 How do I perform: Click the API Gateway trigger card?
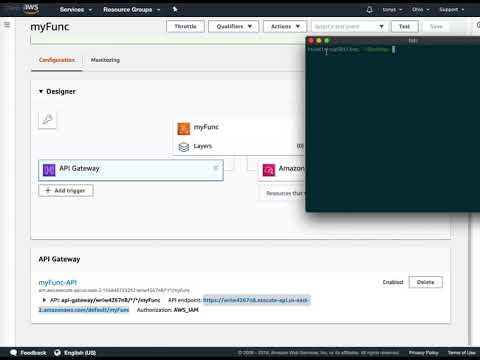click(131, 170)
